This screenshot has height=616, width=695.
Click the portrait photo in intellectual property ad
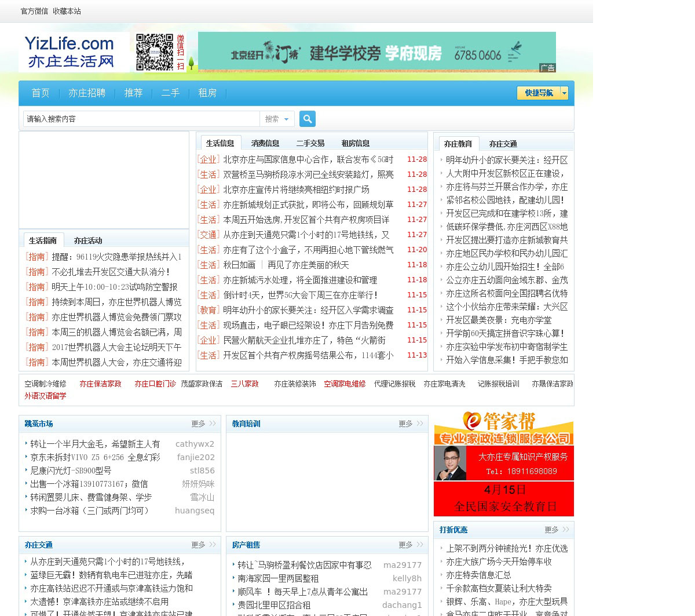[450, 464]
